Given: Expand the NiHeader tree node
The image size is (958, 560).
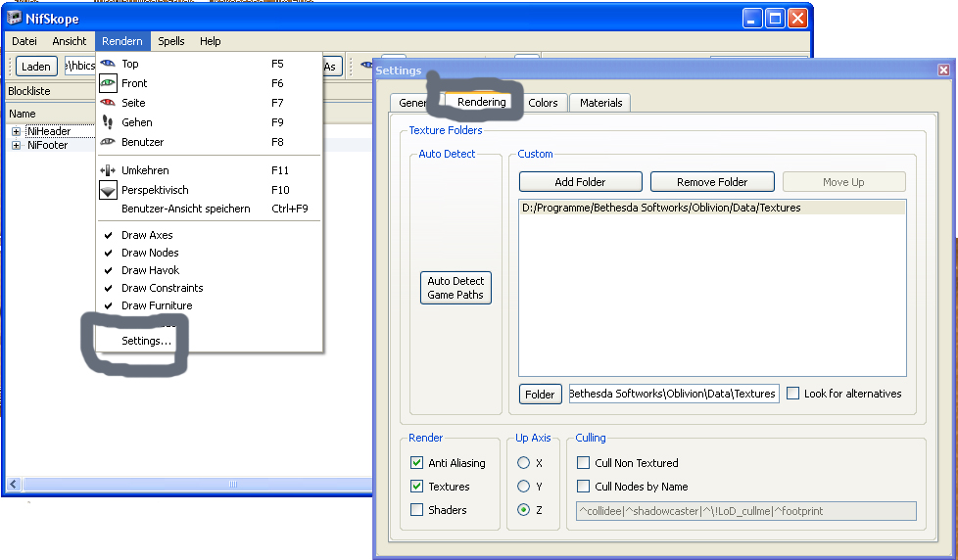Looking at the screenshot, I should click(x=17, y=131).
